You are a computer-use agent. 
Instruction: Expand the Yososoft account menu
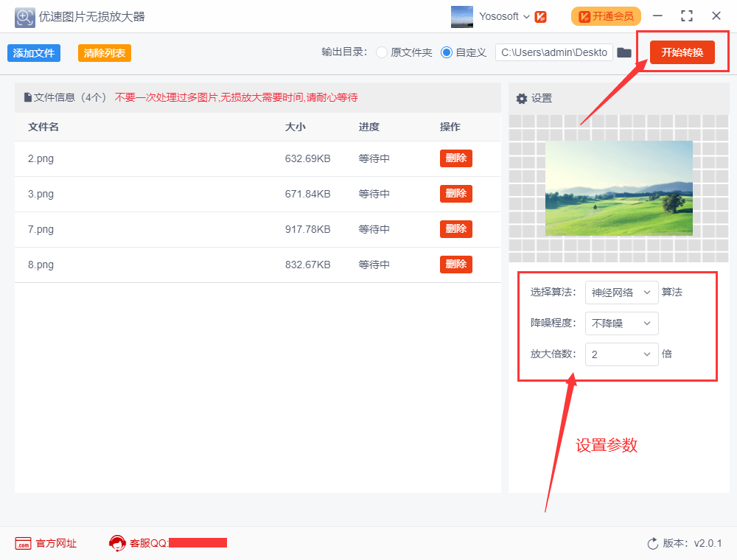(507, 16)
